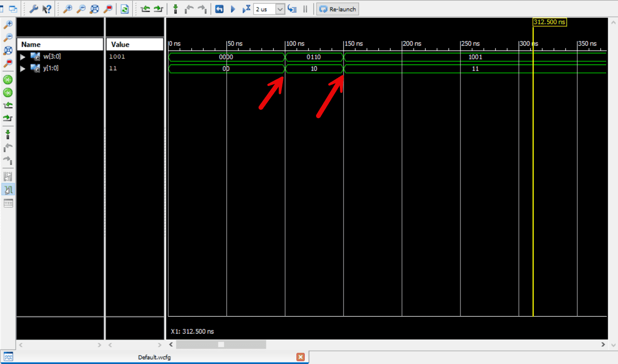Open the wave panel via bottom-left icon

point(8,356)
